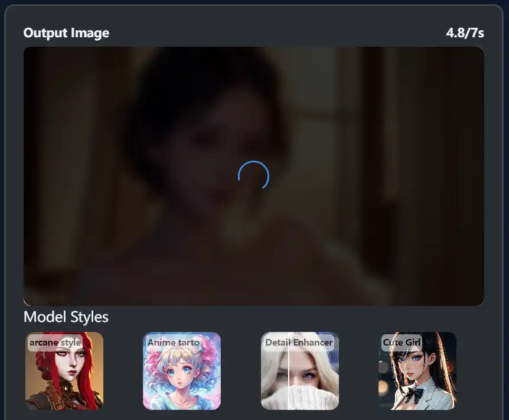Select the arcane style model thumbnail

click(64, 371)
